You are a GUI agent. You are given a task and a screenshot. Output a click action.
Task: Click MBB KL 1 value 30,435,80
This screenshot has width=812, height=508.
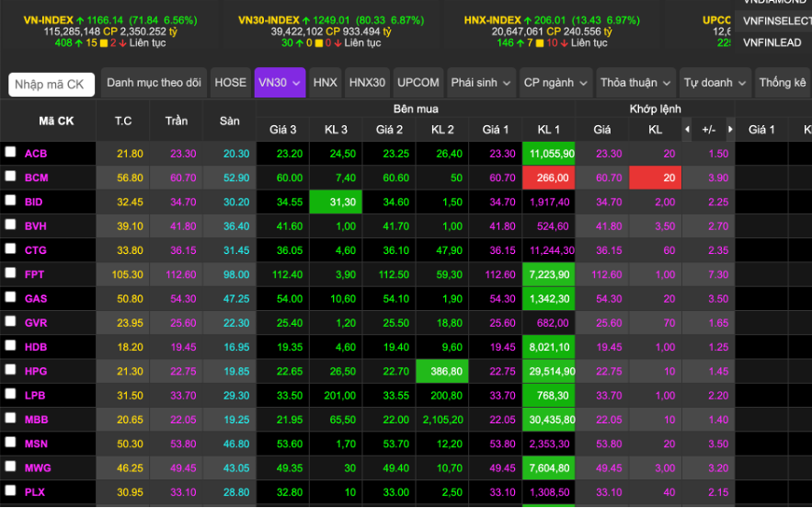pyautogui.click(x=549, y=420)
